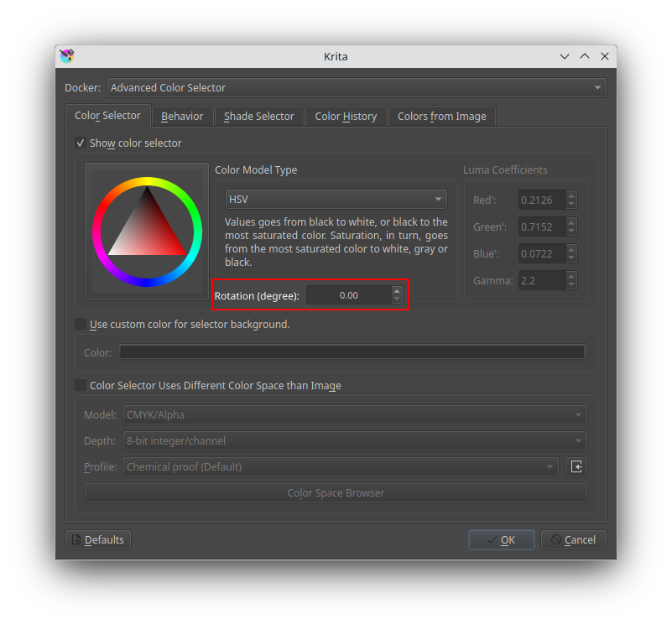This screenshot has width=672, height=625.
Task: Open the Shade Selector tab
Action: [x=258, y=116]
